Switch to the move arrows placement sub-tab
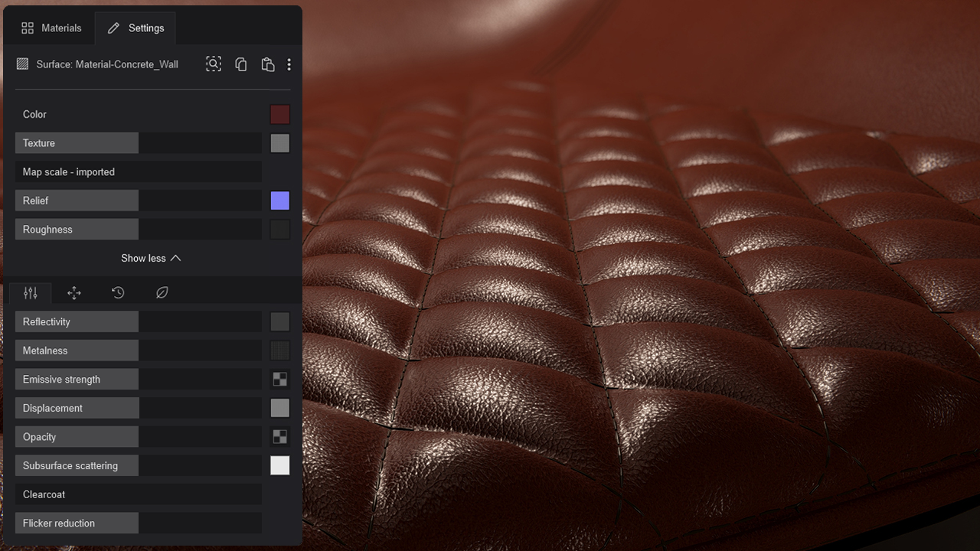Viewport: 980px width, 551px height. 74,292
